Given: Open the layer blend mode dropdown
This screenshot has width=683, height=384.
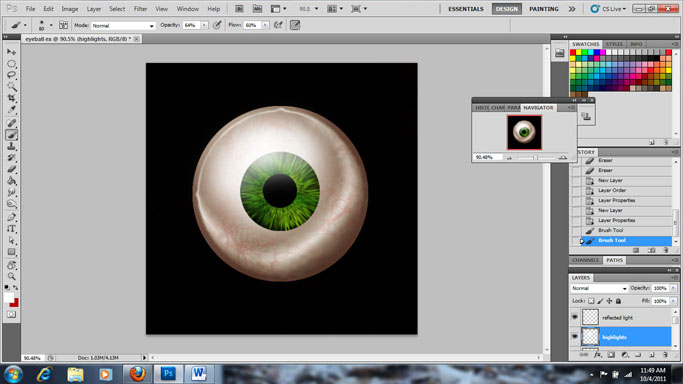Looking at the screenshot, I should pos(599,288).
